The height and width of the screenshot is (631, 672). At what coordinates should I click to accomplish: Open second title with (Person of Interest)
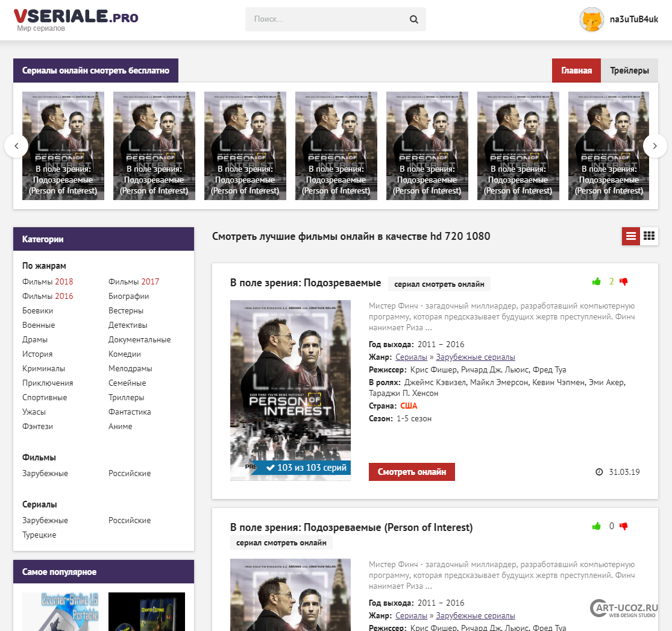click(351, 527)
